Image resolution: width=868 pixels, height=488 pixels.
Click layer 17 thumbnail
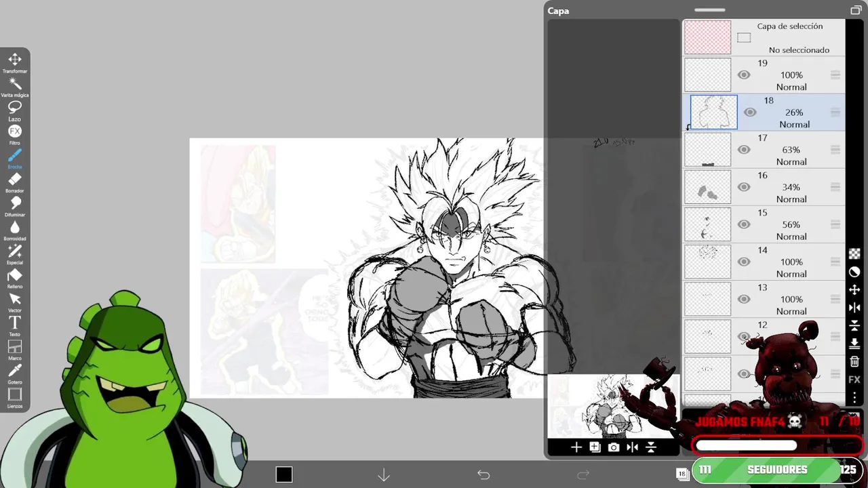pyautogui.click(x=707, y=149)
